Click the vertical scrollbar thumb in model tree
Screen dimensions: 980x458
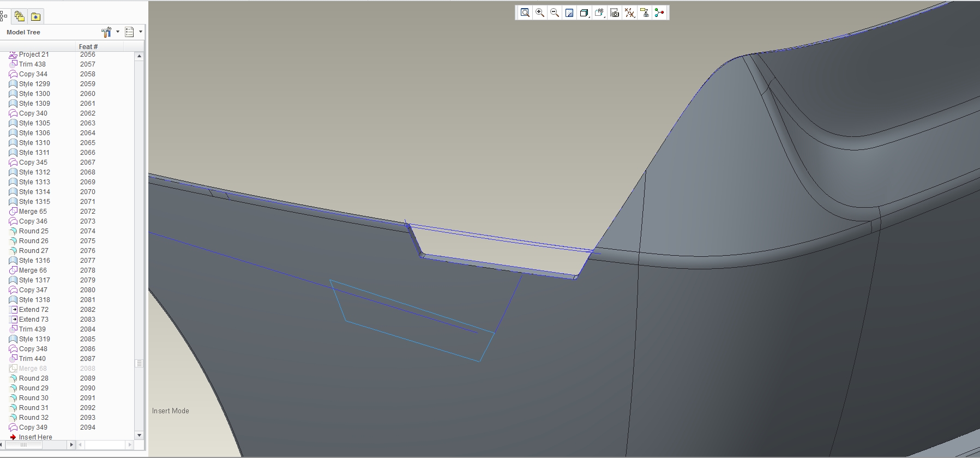click(x=139, y=363)
